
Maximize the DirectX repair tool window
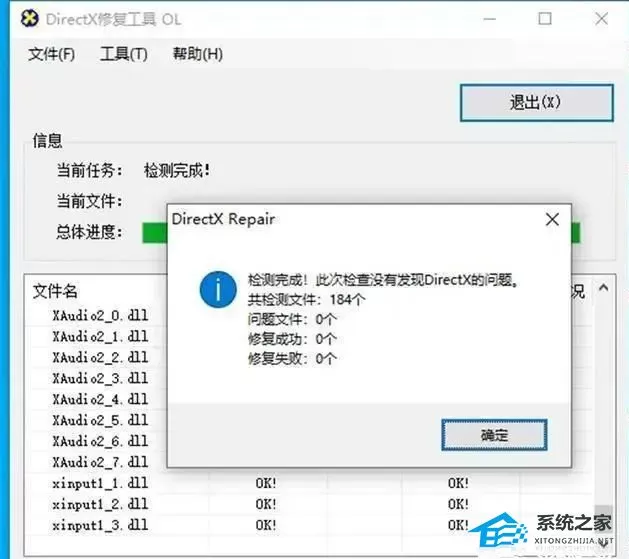click(545, 18)
